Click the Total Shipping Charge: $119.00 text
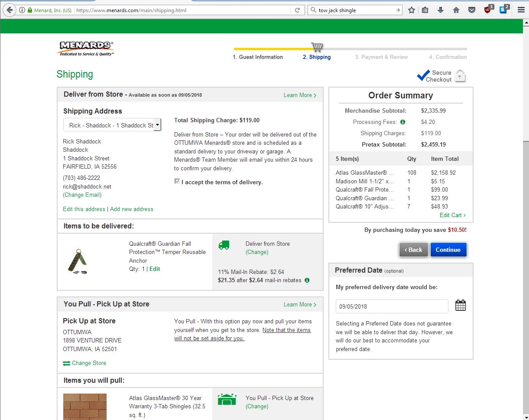 (x=217, y=120)
